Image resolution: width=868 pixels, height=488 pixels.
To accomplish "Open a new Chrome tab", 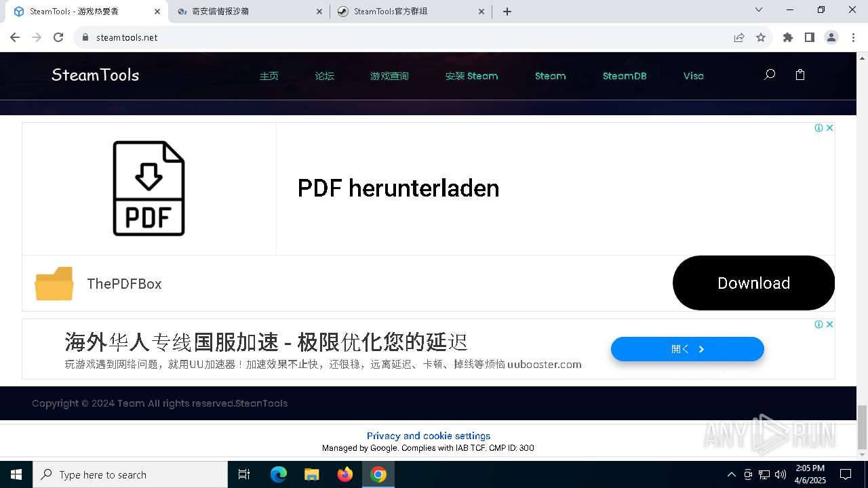I will coord(507,12).
